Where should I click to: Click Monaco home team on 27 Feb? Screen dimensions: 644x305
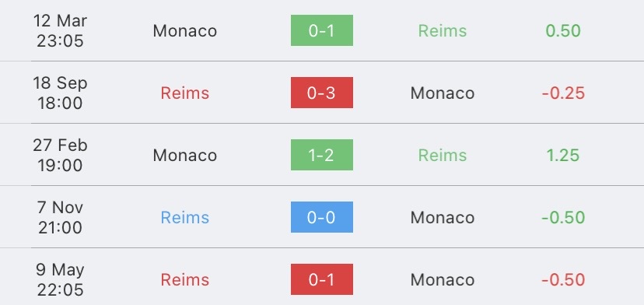185,156
